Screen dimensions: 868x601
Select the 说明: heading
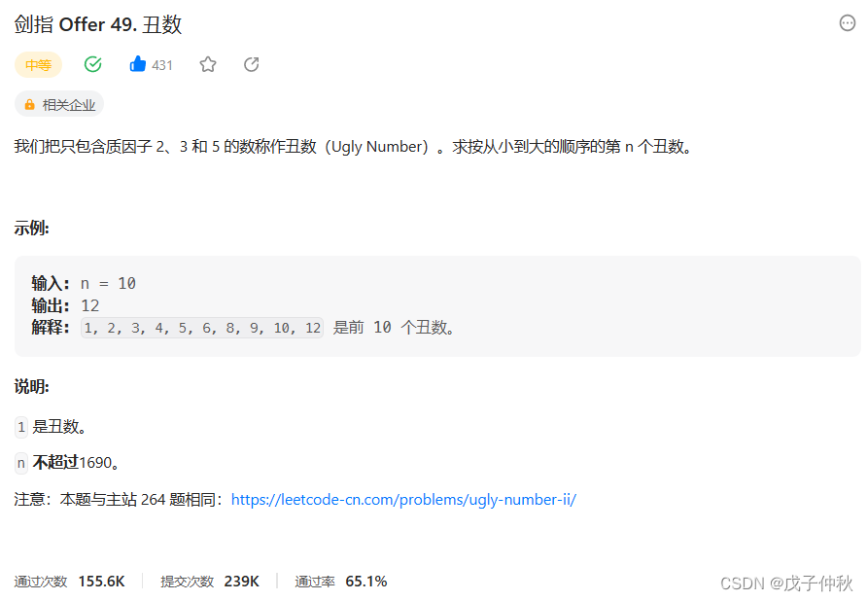click(x=31, y=387)
